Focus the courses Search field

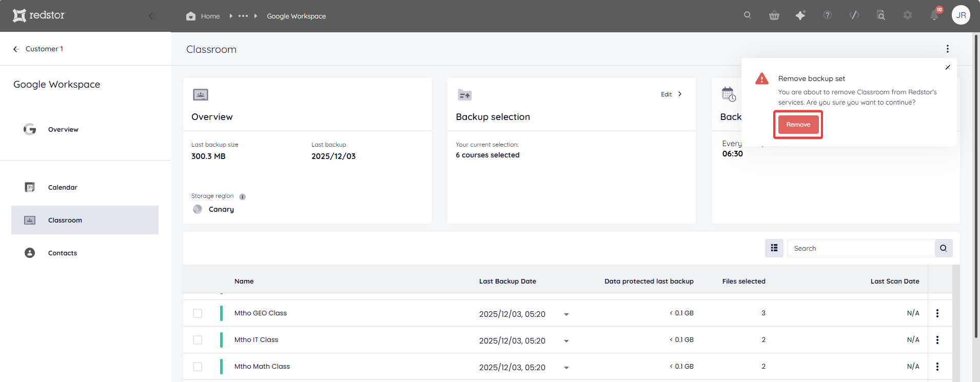(861, 248)
